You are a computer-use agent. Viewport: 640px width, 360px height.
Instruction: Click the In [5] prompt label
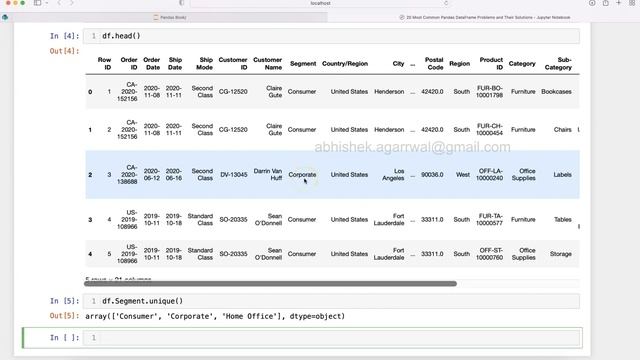pos(64,301)
